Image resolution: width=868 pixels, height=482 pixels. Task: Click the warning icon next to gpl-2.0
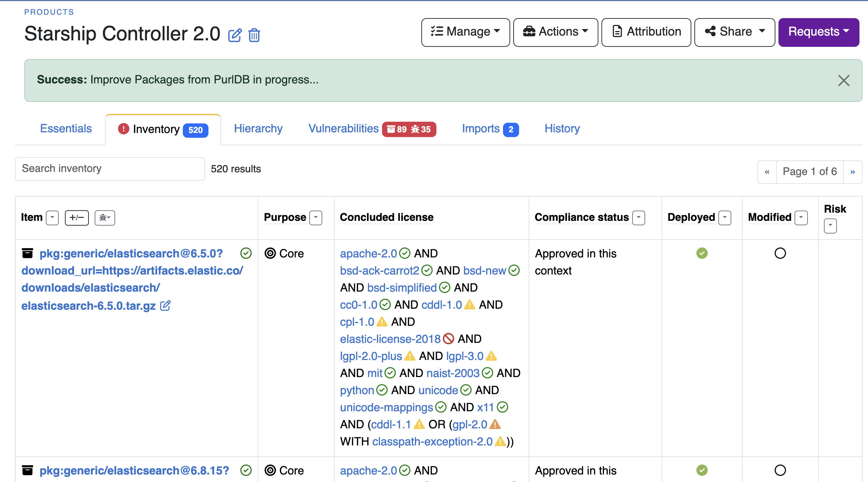point(495,424)
